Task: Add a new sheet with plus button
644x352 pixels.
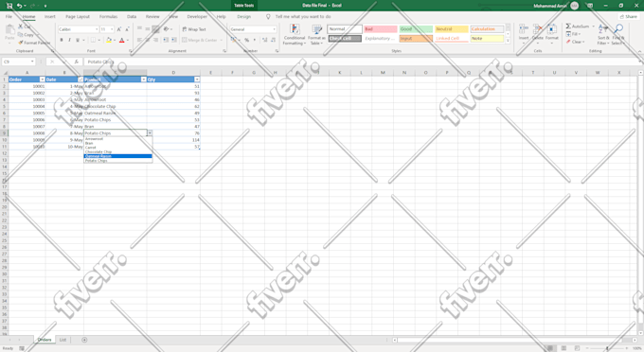Action: pos(84,340)
